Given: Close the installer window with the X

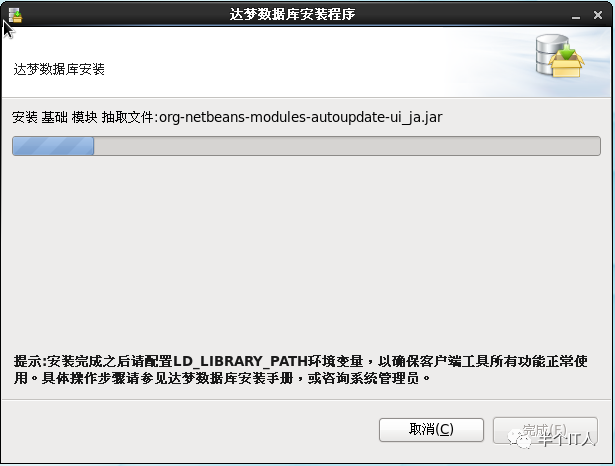Looking at the screenshot, I should [598, 15].
